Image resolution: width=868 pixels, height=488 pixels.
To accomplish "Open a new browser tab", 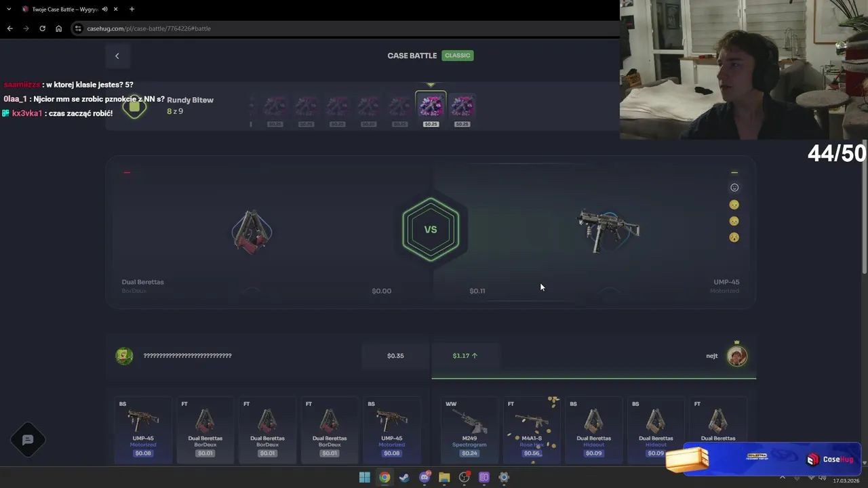I will click(x=132, y=9).
